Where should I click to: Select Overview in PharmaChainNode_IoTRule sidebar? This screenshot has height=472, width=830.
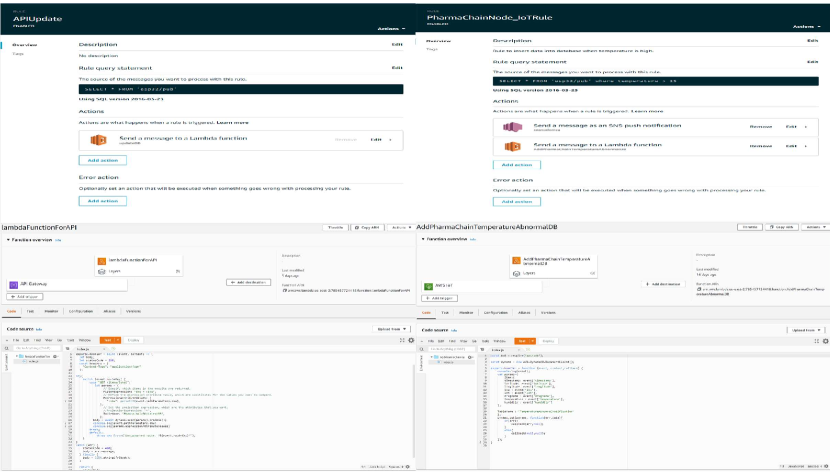click(x=438, y=41)
